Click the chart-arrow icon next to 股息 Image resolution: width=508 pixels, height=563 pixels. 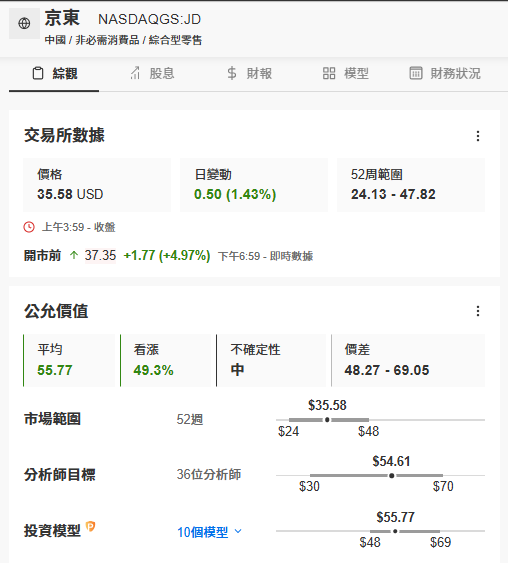[135, 73]
